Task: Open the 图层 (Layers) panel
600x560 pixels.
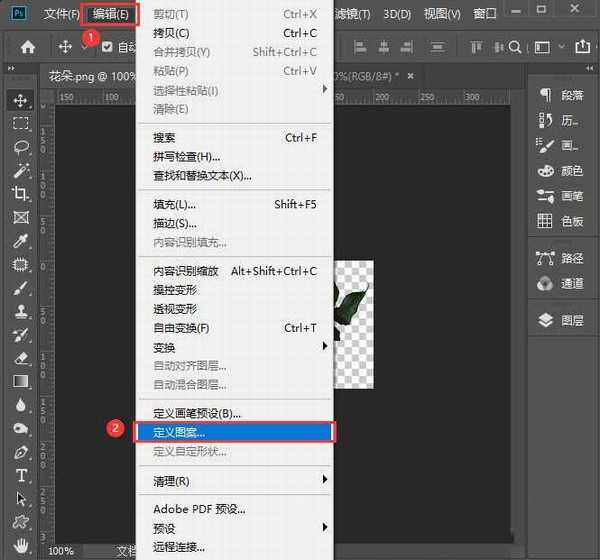Action: [560, 321]
